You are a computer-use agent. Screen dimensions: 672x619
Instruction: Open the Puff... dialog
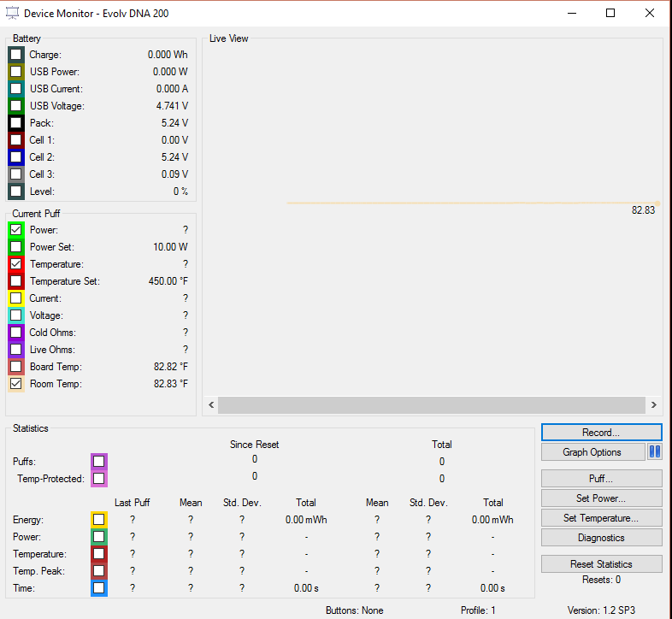(601, 479)
